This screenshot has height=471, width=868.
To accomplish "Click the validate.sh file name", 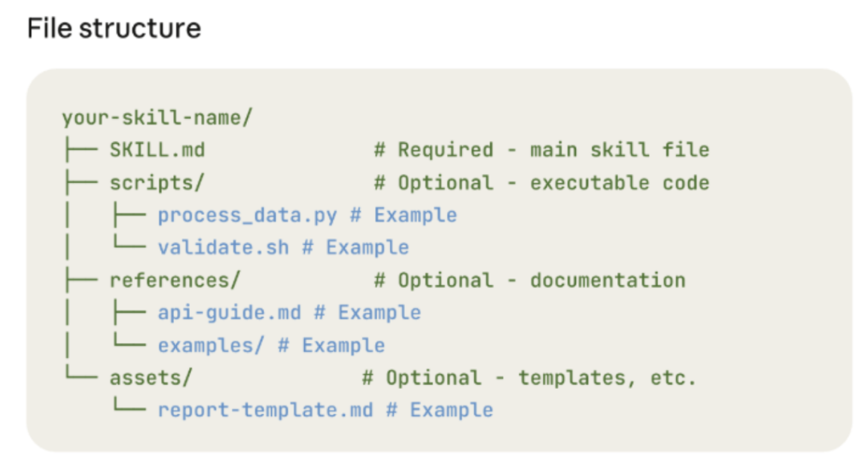I will (x=223, y=247).
